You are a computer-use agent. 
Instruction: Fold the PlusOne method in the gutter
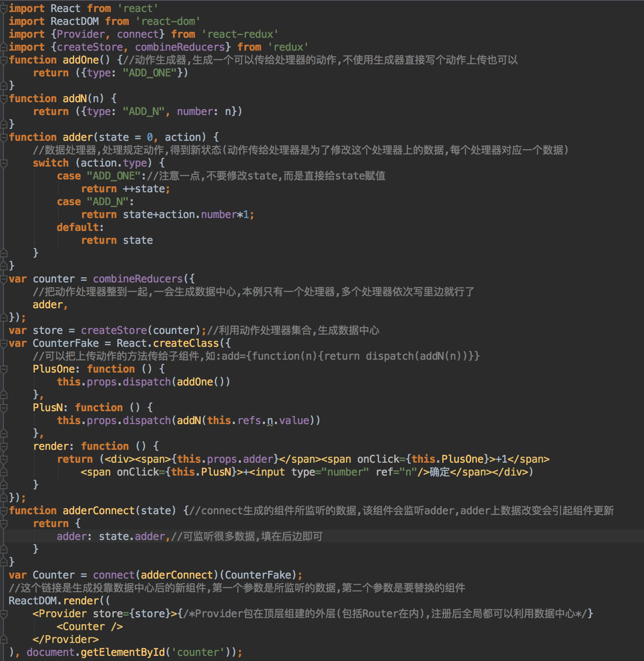4,369
